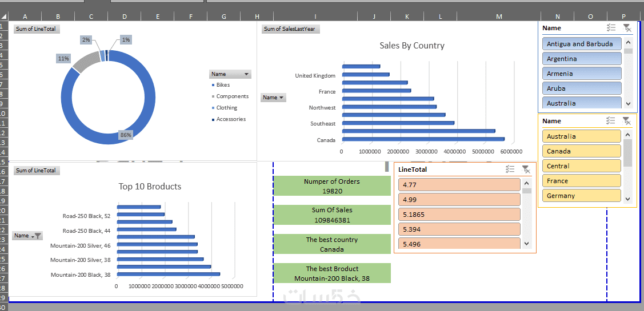Image resolution: width=644 pixels, height=311 pixels.
Task: Select 4.99 in the LineTotal slicer
Action: (459, 200)
